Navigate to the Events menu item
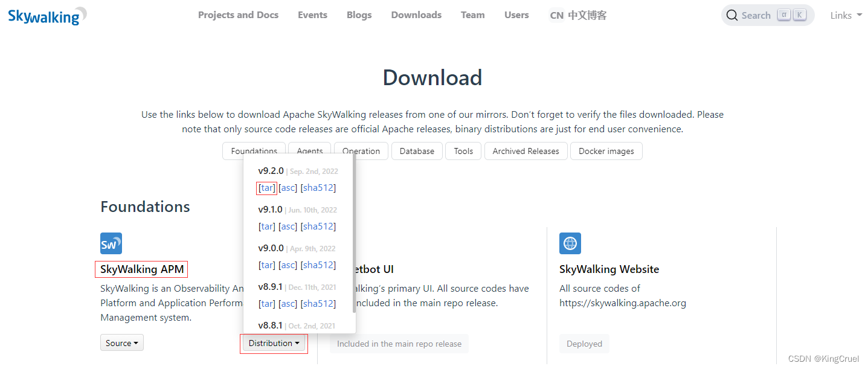This screenshot has width=868, height=369. (312, 14)
